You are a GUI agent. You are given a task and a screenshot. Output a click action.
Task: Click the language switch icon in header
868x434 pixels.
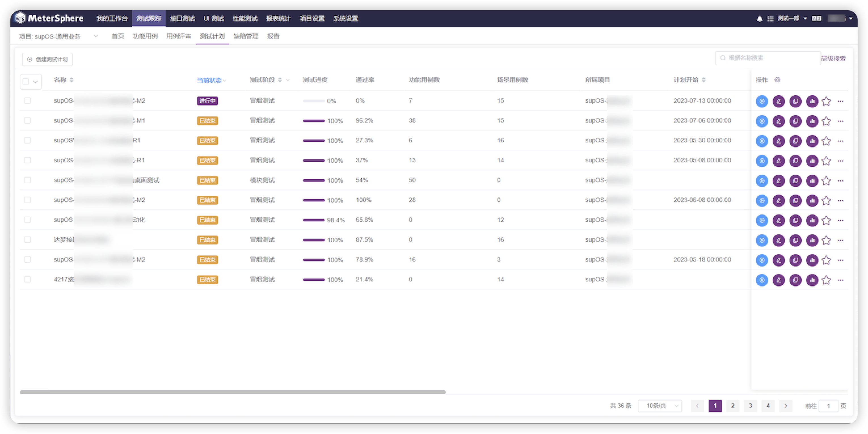[817, 18]
